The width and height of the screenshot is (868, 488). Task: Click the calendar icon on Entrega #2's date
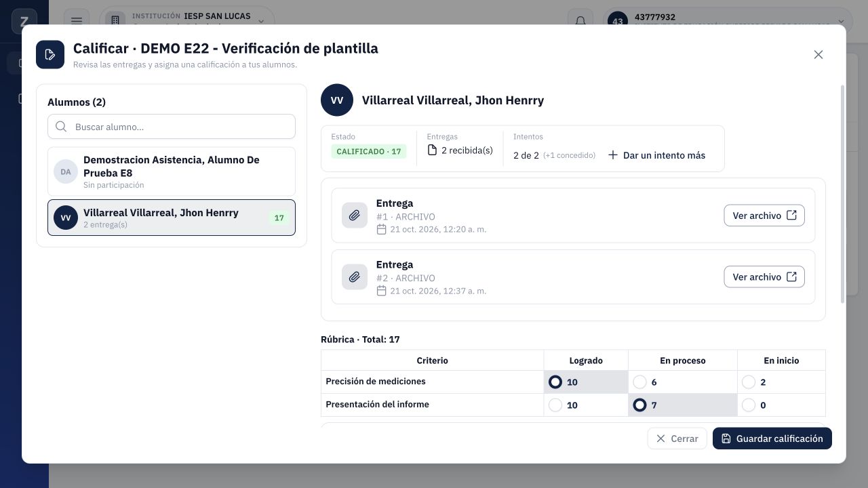pos(381,291)
